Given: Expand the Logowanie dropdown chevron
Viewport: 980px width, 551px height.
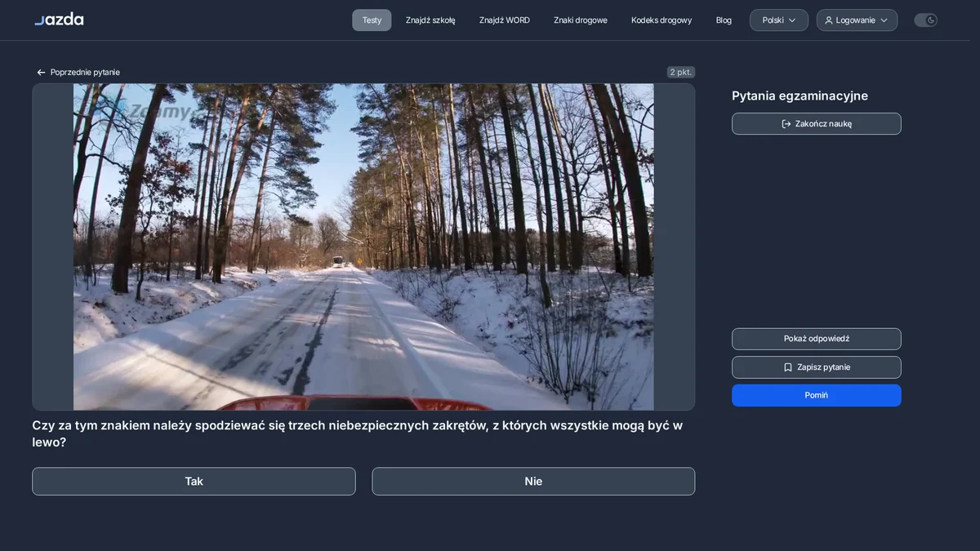Looking at the screenshot, I should (x=884, y=20).
